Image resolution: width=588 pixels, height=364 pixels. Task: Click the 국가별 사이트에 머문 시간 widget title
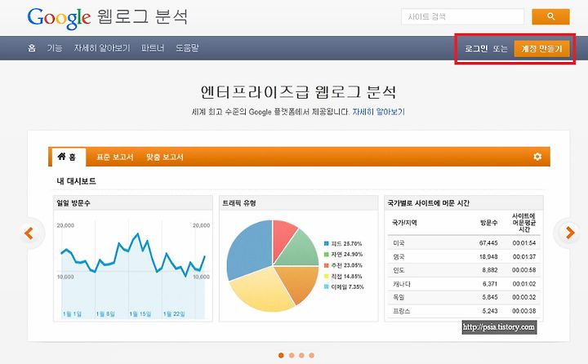click(428, 203)
